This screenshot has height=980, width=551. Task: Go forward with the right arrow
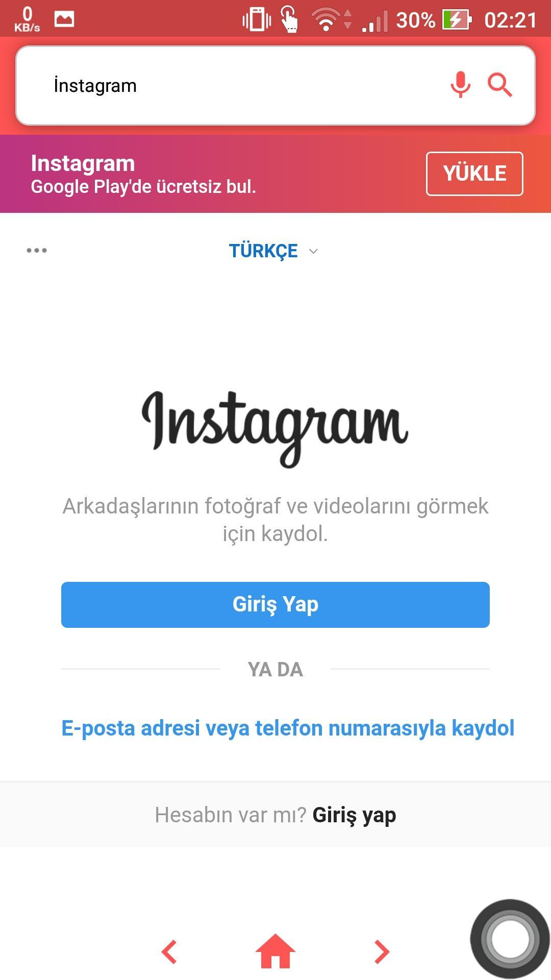(382, 952)
